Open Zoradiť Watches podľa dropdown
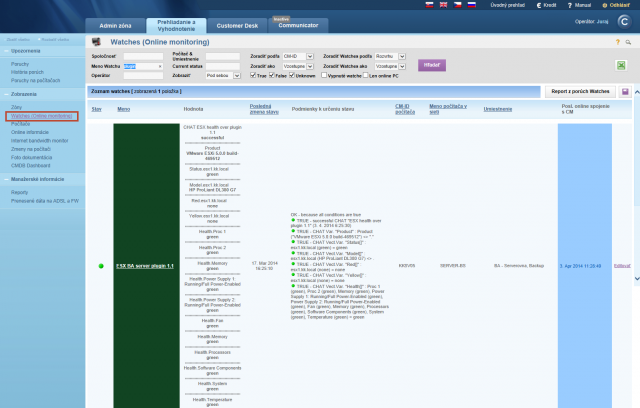 (390, 56)
